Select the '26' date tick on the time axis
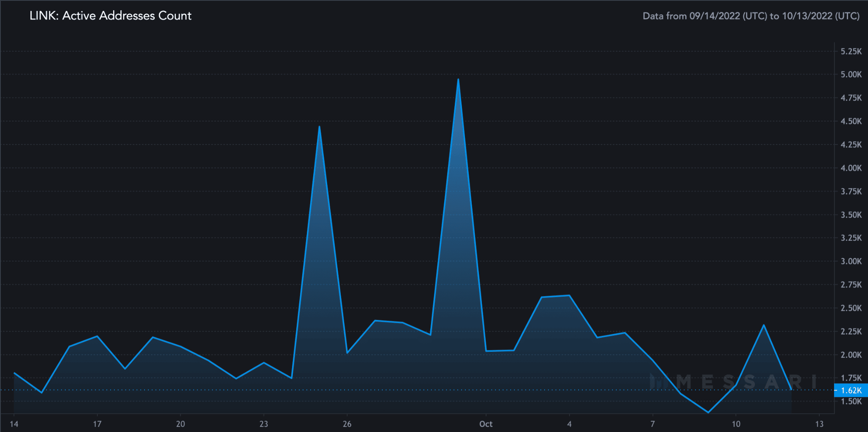The height and width of the screenshot is (432, 868). point(347,424)
